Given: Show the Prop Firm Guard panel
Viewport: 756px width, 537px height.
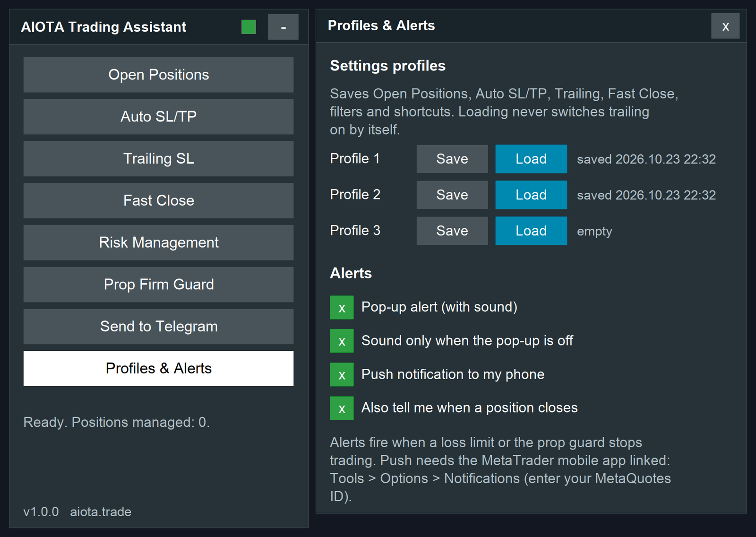Looking at the screenshot, I should tap(158, 285).
